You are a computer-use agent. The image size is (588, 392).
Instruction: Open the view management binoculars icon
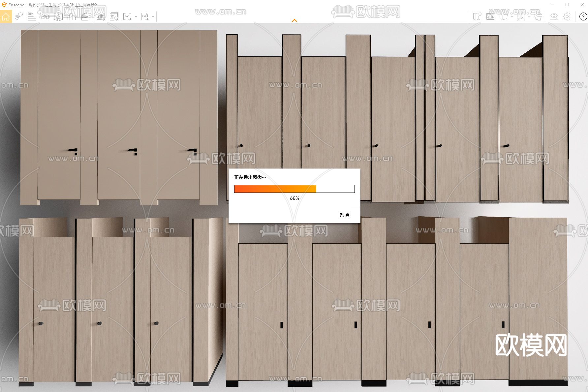(x=45, y=16)
